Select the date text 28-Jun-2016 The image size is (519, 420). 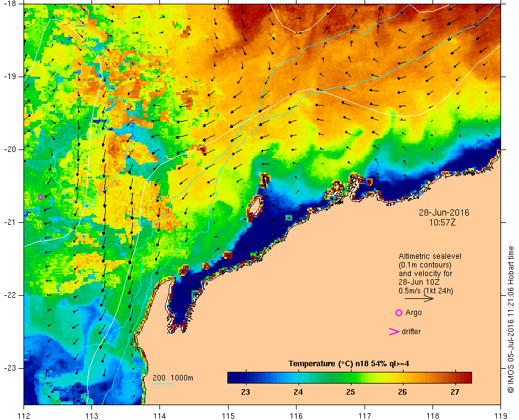pos(444,212)
